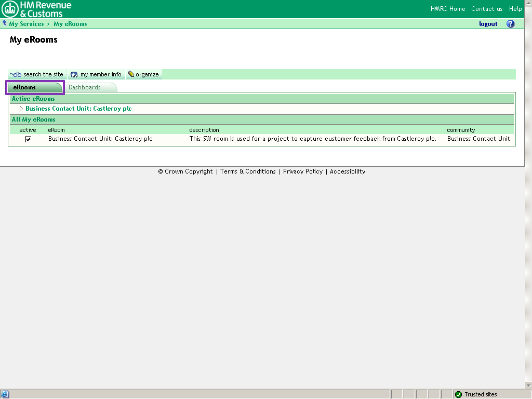Open my member info icon
This screenshot has width=532, height=399.
pyautogui.click(x=74, y=74)
